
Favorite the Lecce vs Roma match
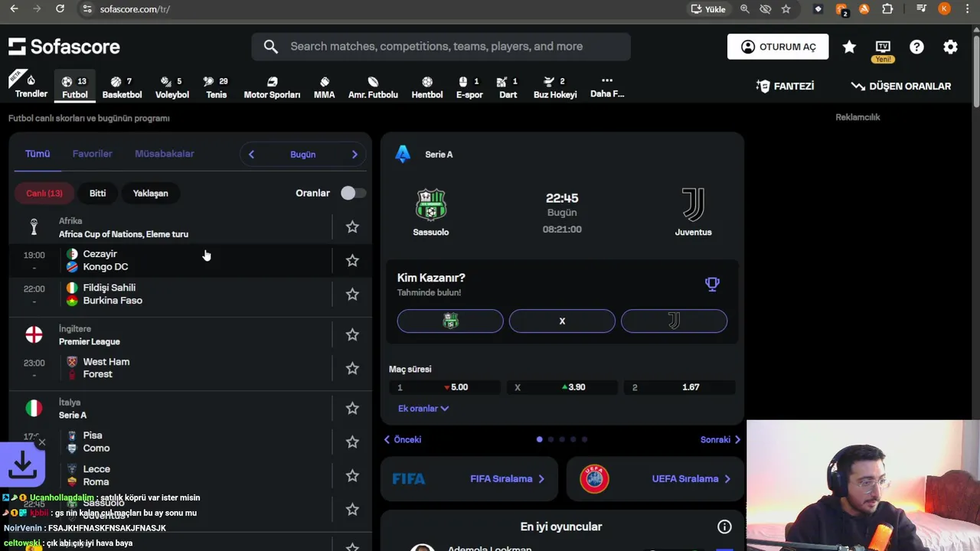pos(352,476)
